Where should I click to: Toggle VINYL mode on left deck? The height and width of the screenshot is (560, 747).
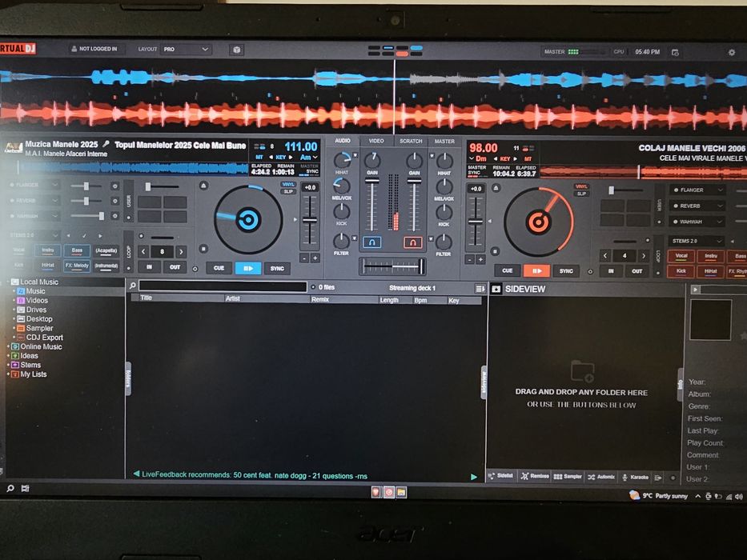point(288,185)
